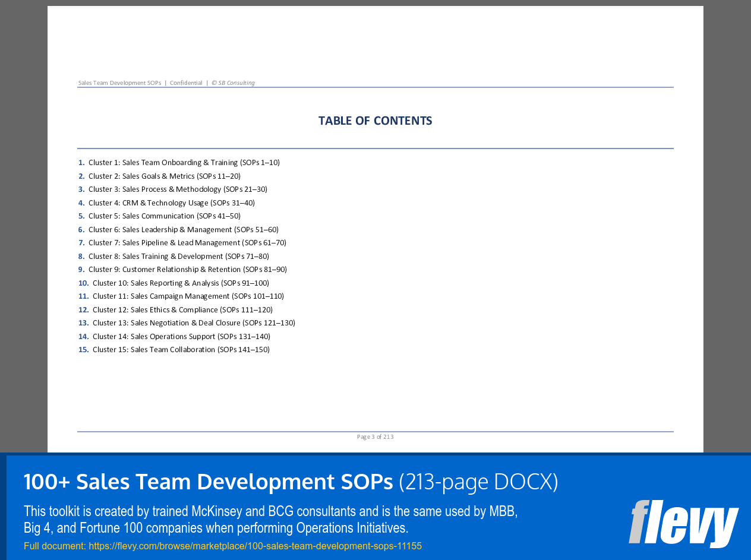Viewport: 751px width, 560px height.
Task: Click Cluster 15: Sales Team Collaboration entry
Action: click(181, 349)
